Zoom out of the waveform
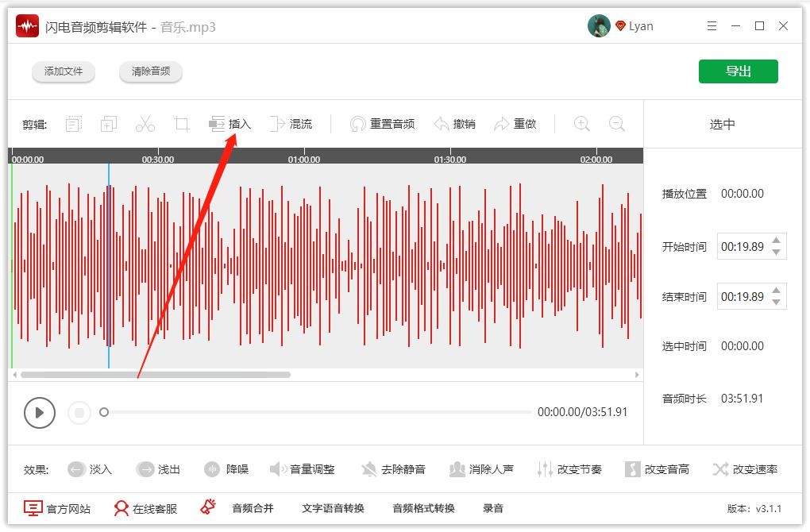The image size is (810, 532). (617, 124)
